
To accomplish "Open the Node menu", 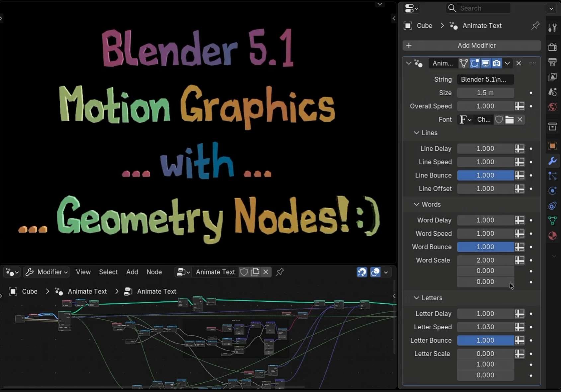I will tap(154, 272).
